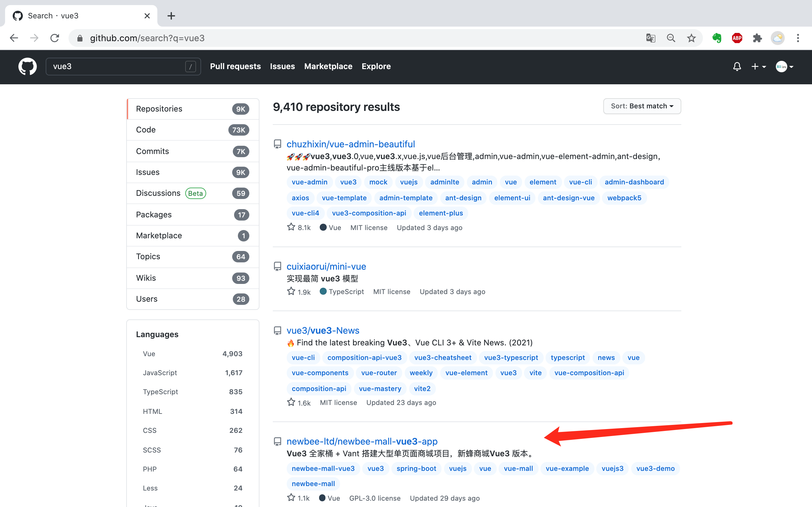Navigate to Marketplace menu item
The height and width of the screenshot is (507, 812).
pos(328,66)
